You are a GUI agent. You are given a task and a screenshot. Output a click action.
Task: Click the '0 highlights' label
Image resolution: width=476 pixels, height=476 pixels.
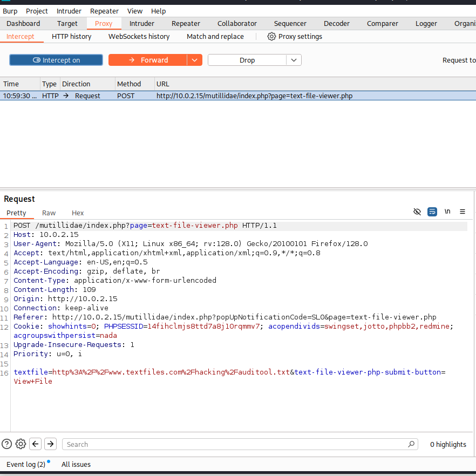pos(448,444)
